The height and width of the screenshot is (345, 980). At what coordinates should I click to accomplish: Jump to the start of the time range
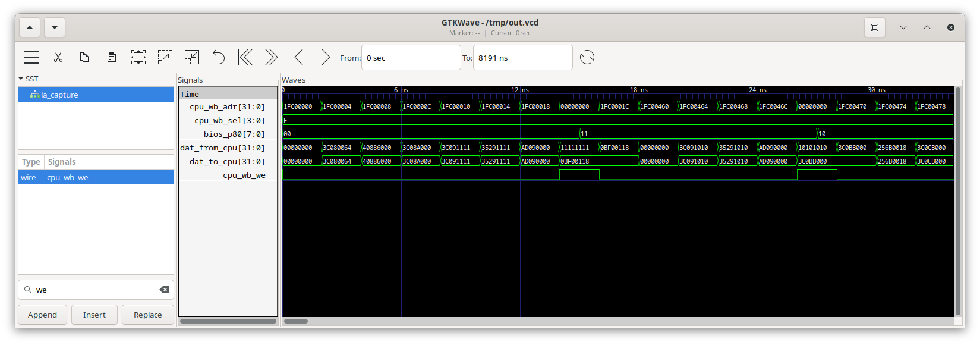[x=245, y=57]
